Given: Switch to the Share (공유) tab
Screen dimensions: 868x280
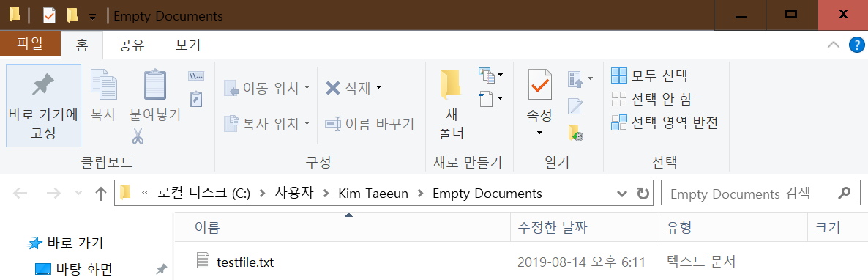Looking at the screenshot, I should point(132,45).
